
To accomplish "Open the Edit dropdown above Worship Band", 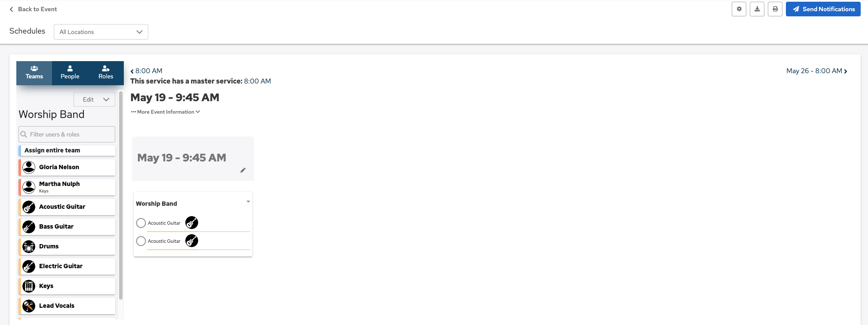I will click(x=95, y=99).
